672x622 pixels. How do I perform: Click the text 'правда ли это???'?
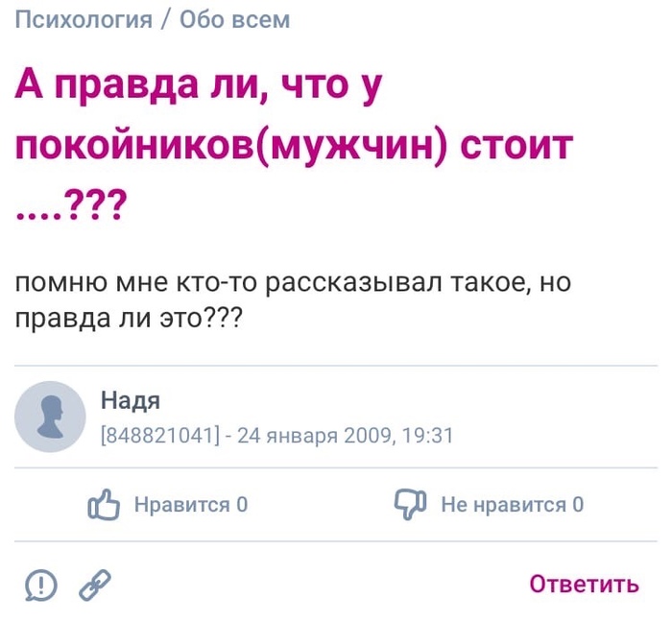pyautogui.click(x=130, y=317)
